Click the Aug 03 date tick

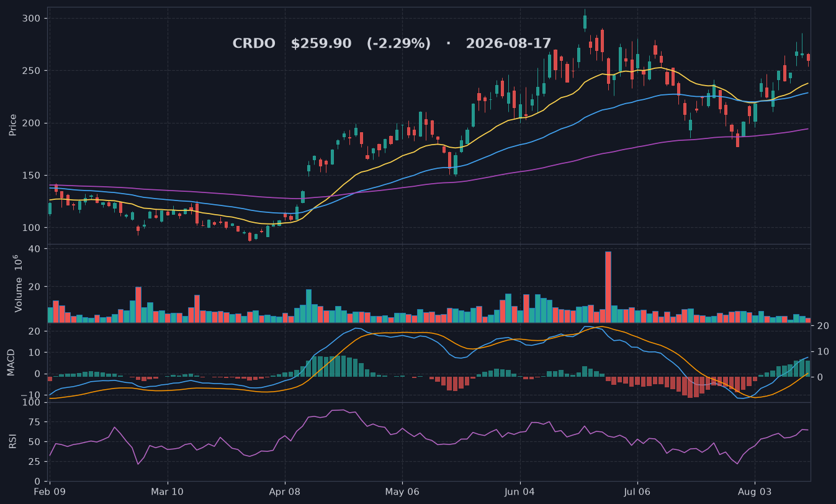point(755,492)
